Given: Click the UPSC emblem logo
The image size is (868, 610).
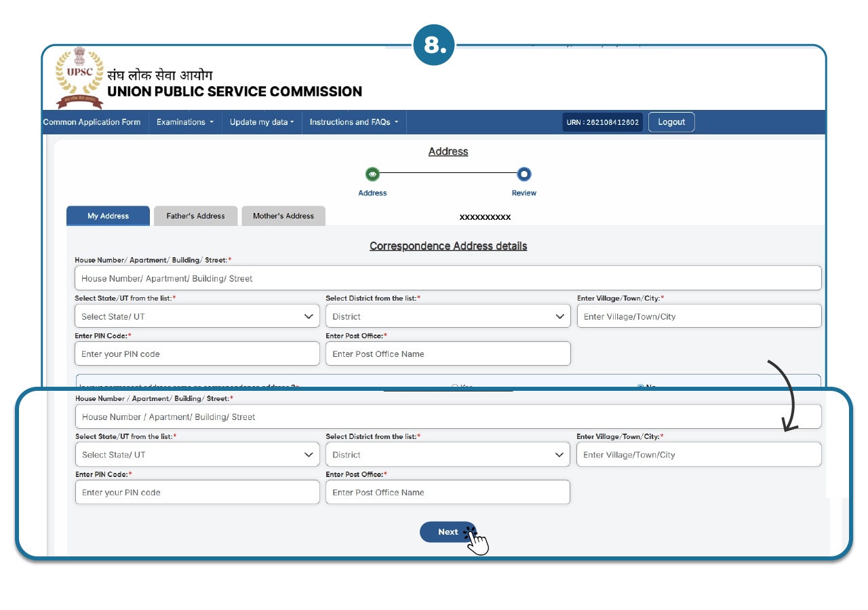Looking at the screenshot, I should (x=79, y=77).
